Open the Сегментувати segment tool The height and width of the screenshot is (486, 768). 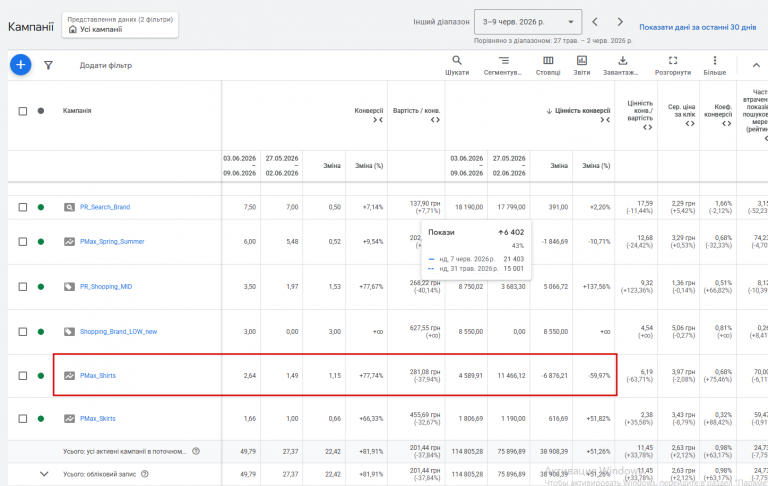coord(503,65)
